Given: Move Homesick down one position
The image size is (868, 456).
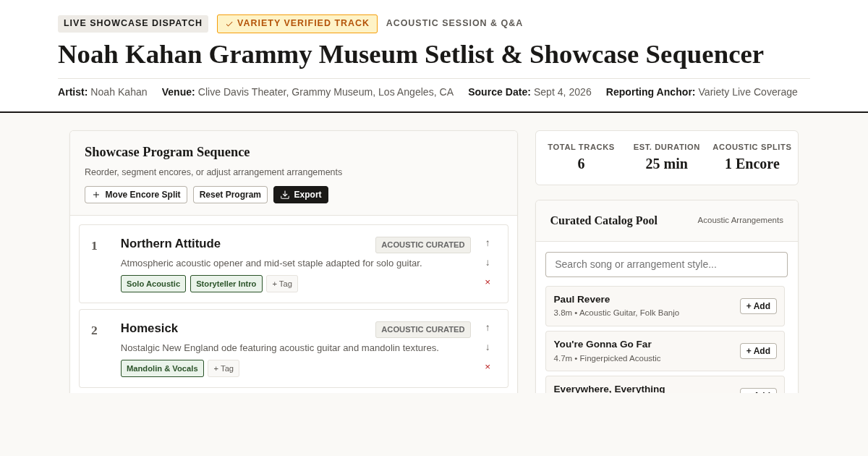Looking at the screenshot, I should pyautogui.click(x=488, y=347).
